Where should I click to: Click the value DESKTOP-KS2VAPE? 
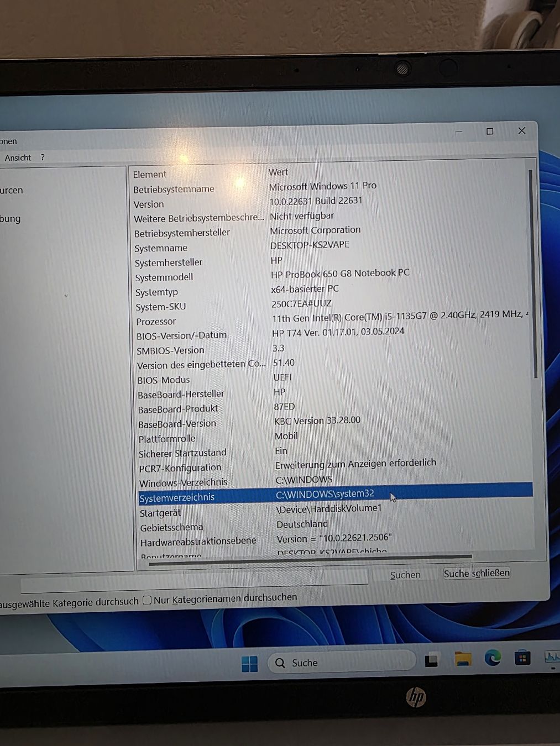click(310, 245)
